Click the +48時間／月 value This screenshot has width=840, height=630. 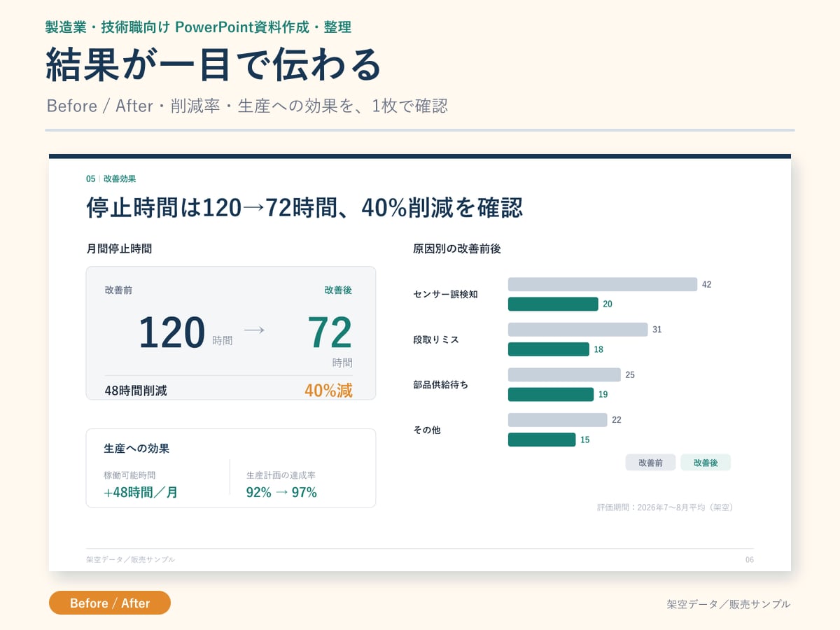(x=141, y=493)
